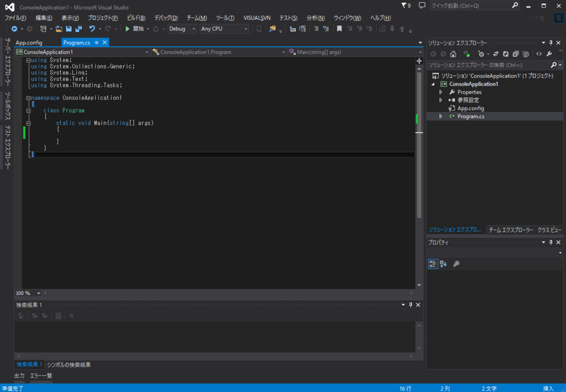
Task: Save the file with the floppy icon
Action: click(x=69, y=29)
